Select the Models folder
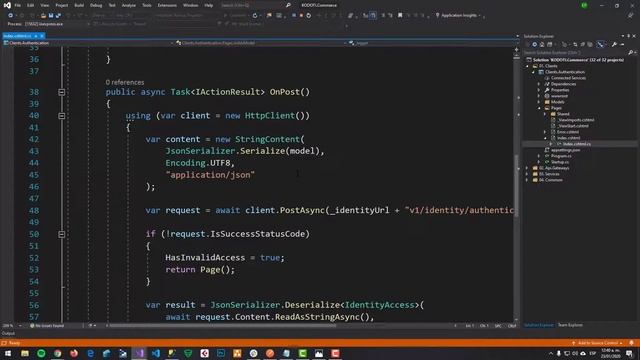Viewport: 640px width, 360px height. [x=558, y=102]
